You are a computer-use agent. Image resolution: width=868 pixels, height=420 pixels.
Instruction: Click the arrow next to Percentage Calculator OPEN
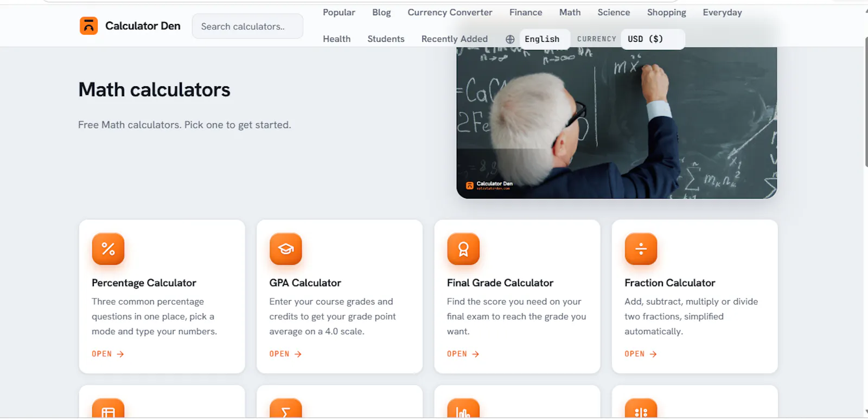[x=120, y=354]
